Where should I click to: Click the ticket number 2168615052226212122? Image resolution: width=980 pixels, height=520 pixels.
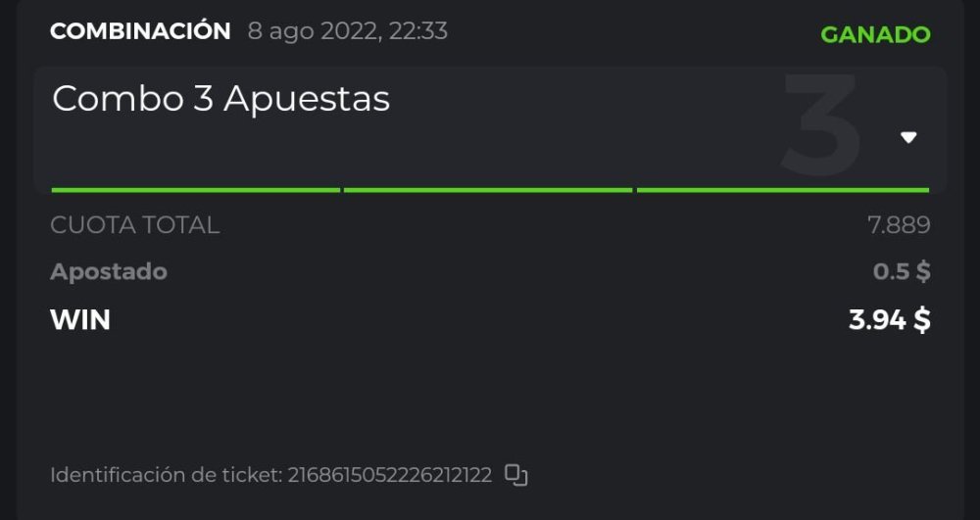pos(389,476)
